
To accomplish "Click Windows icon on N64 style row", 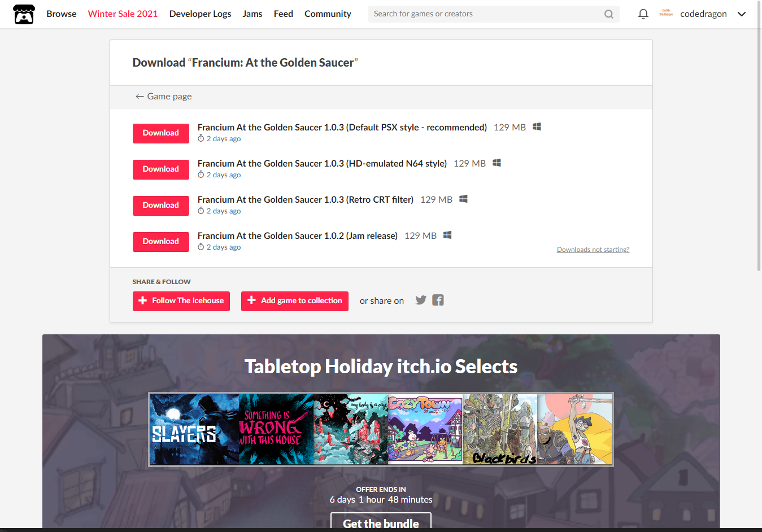I will 497,163.
